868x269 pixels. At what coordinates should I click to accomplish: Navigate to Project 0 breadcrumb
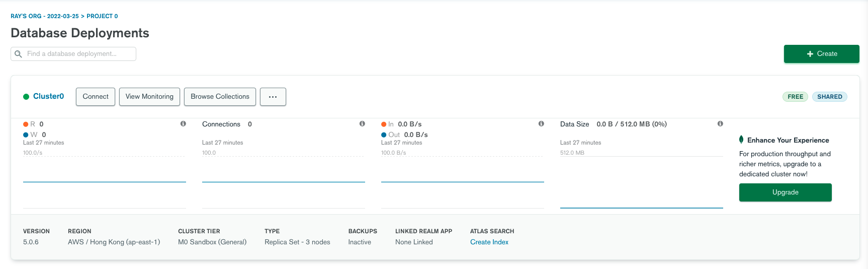pyautogui.click(x=102, y=16)
